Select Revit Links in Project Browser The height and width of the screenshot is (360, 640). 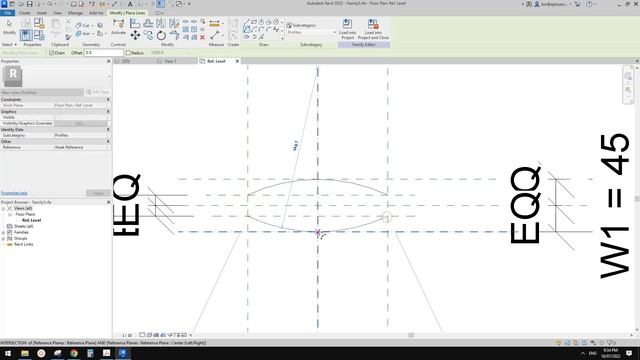(x=24, y=244)
